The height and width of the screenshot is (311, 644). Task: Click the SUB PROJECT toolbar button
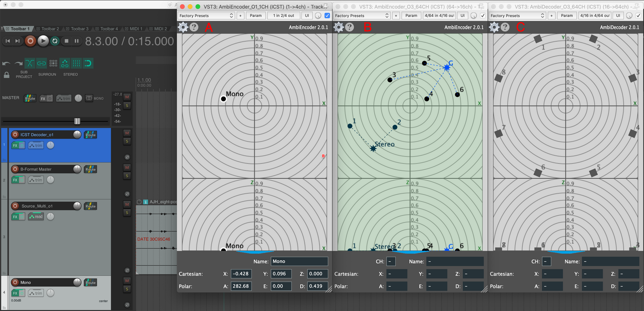click(x=24, y=74)
